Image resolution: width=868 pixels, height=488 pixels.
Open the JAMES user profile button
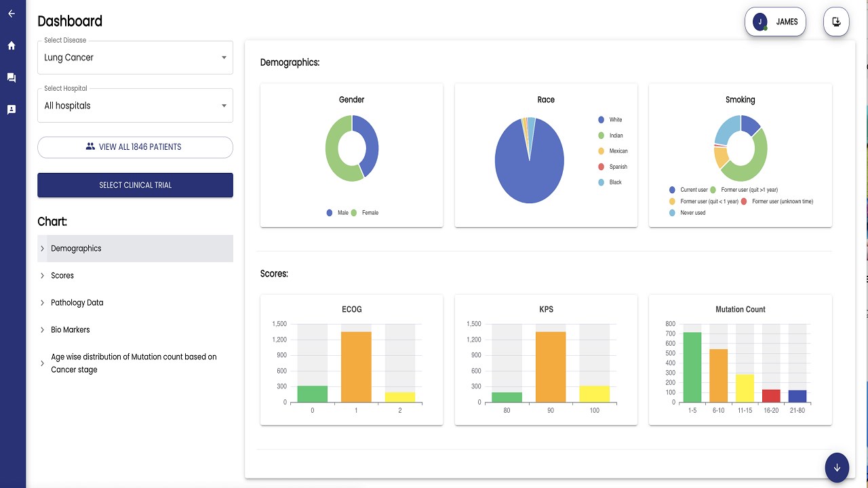pos(775,22)
